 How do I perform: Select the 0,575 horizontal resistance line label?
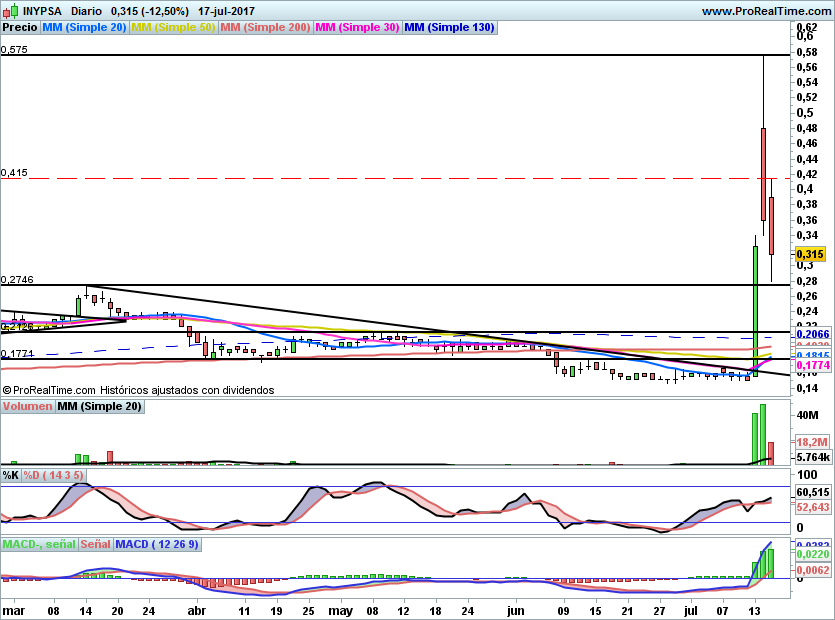coord(15,49)
